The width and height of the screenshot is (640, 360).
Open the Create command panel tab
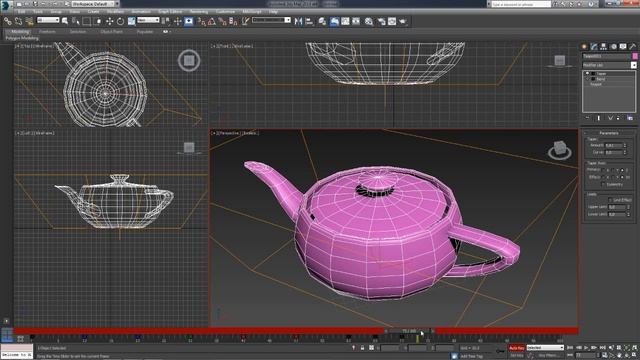pos(584,47)
